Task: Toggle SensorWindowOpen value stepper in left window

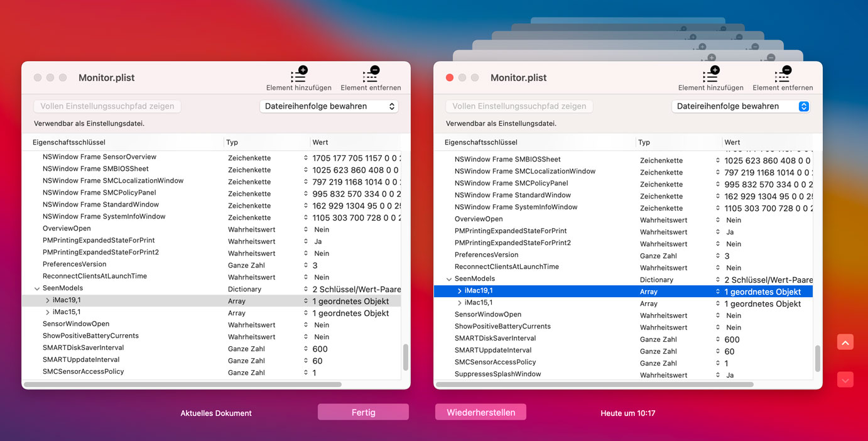Action: point(306,325)
